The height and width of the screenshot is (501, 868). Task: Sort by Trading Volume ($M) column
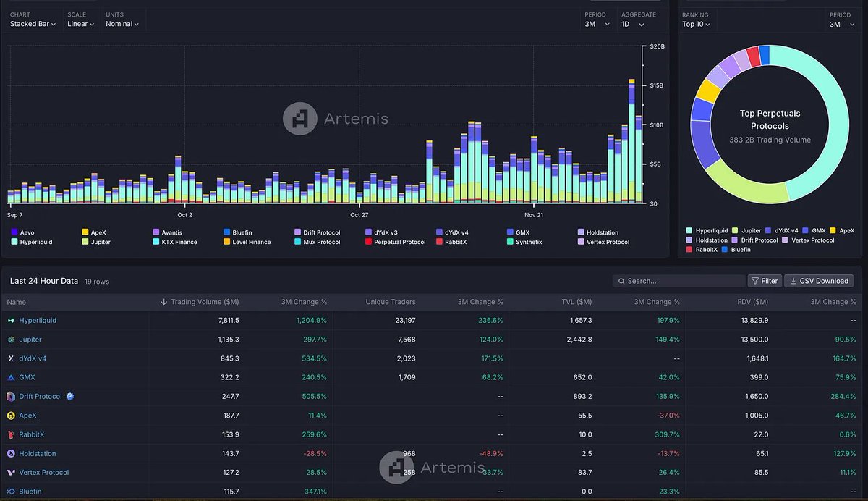200,302
